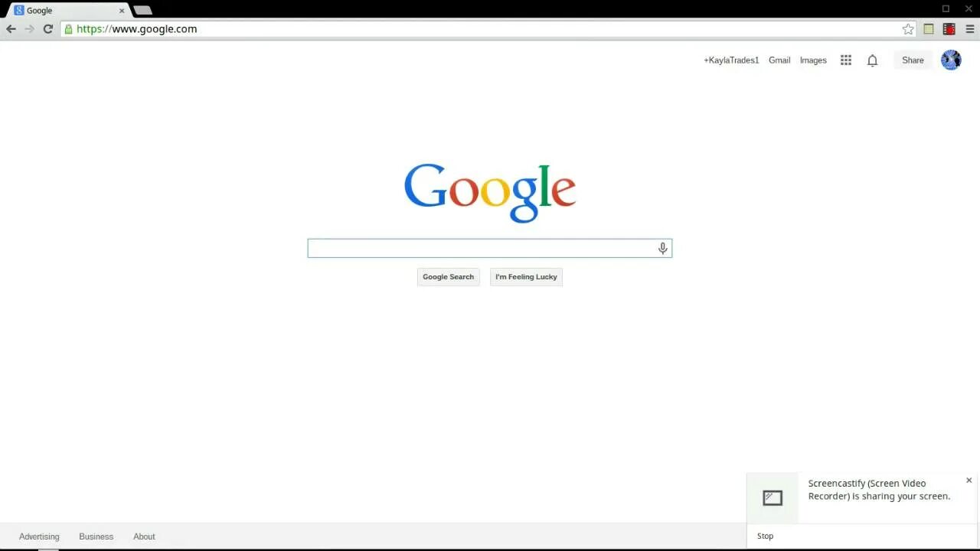Click the Google favicon in the tab
Screen dimensions: 980x551
click(x=19, y=11)
